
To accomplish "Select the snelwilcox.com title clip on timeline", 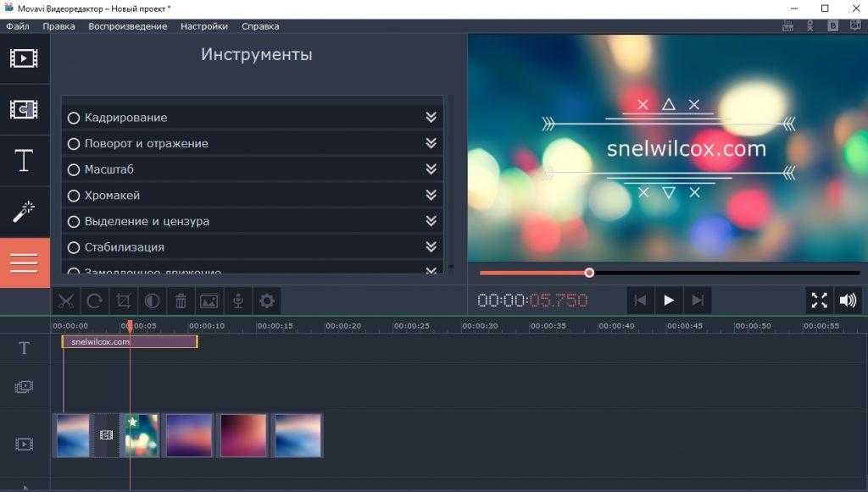I will tap(130, 341).
